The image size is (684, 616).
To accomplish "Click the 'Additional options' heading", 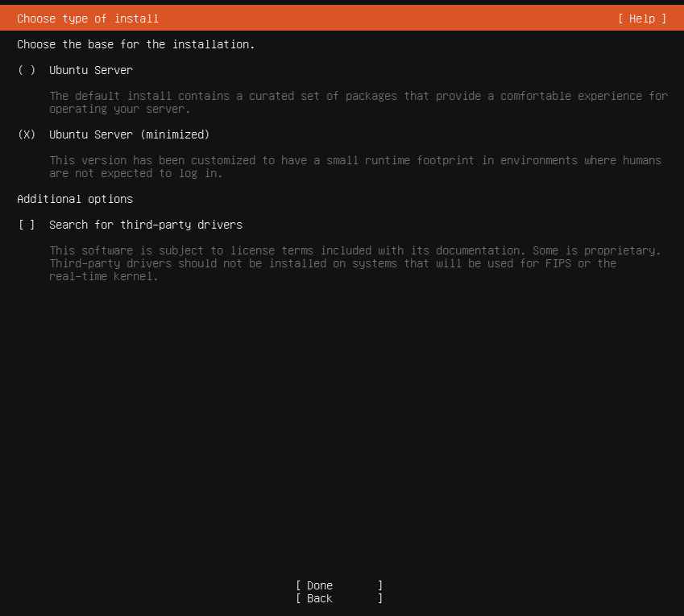I will pos(75,199).
